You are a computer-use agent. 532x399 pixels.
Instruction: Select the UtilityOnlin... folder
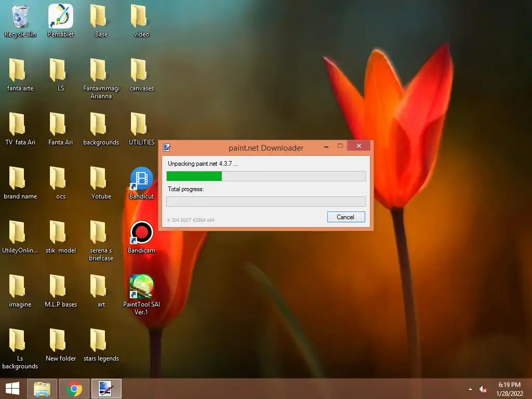(x=20, y=237)
